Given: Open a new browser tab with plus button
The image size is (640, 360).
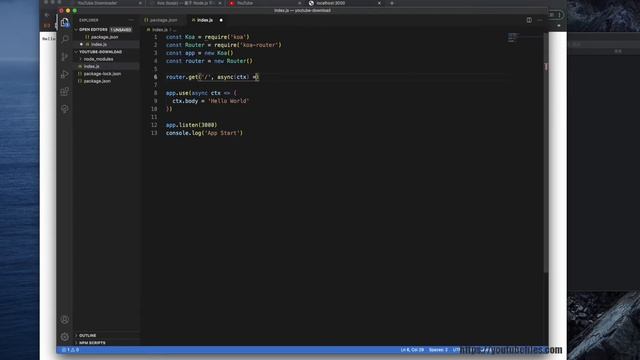Looking at the screenshot, I should pos(392,3).
